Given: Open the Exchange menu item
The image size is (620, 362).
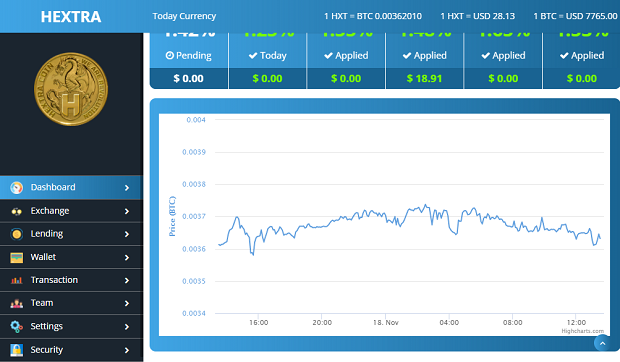Looking at the screenshot, I should [71, 211].
